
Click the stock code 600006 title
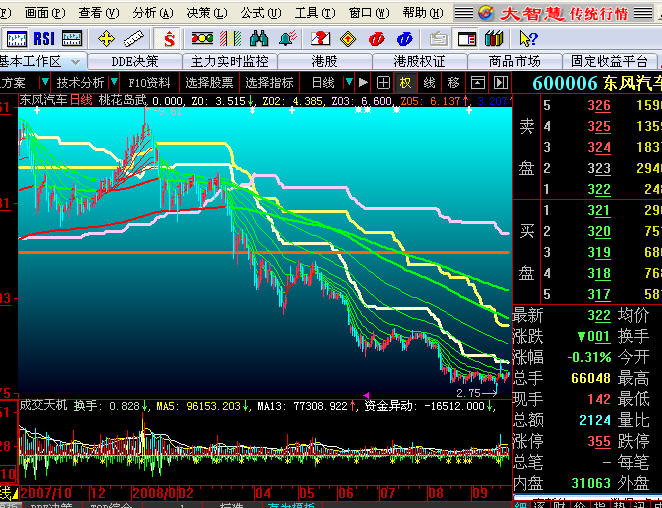point(565,83)
